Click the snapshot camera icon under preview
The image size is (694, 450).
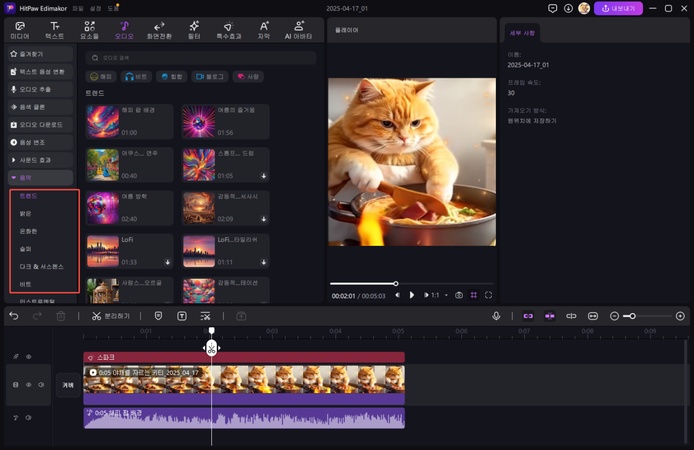click(459, 295)
